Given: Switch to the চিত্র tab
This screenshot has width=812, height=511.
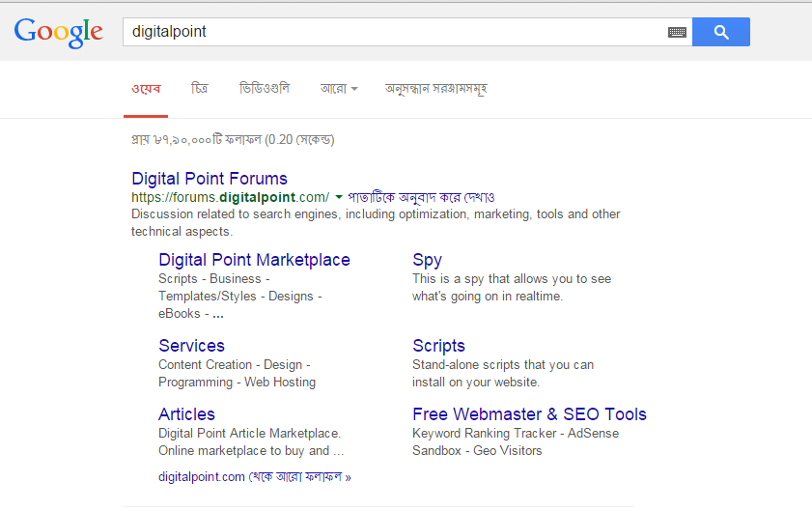Looking at the screenshot, I should (x=200, y=89).
